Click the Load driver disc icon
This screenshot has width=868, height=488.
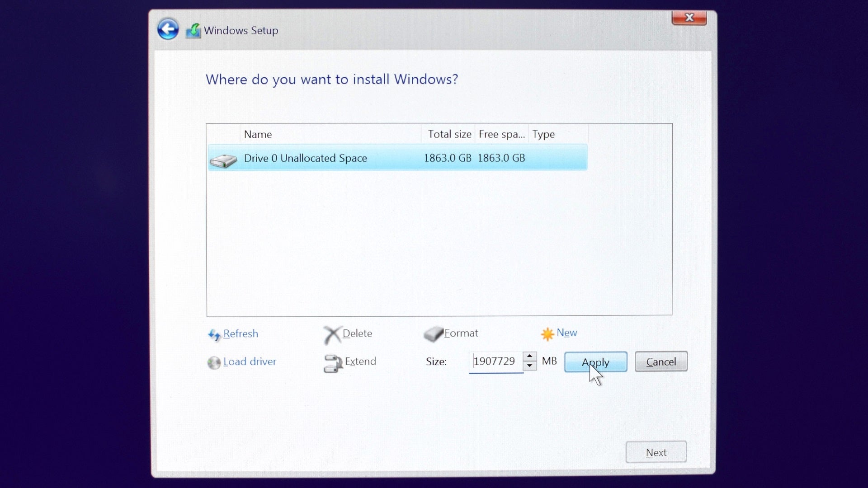[x=214, y=362]
